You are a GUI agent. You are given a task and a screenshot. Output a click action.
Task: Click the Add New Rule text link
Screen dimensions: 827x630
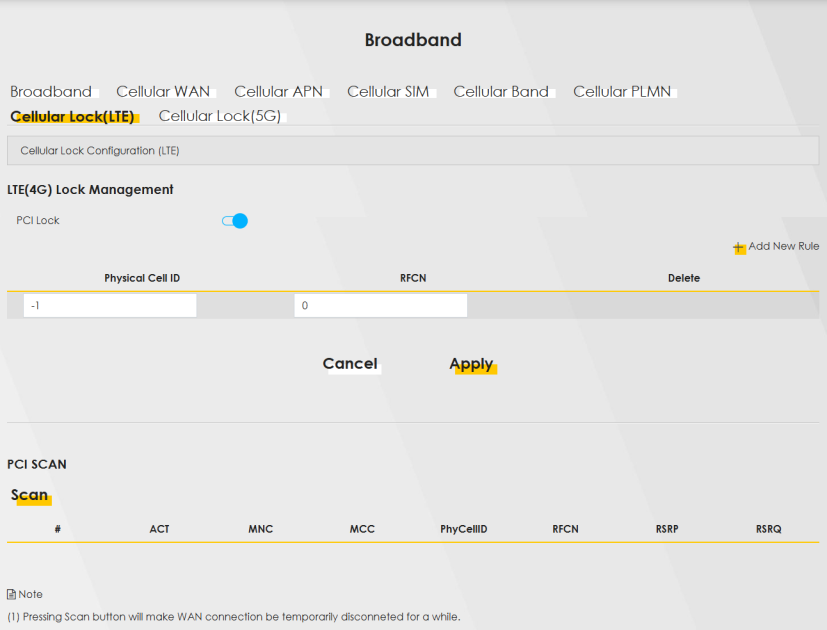tap(783, 246)
